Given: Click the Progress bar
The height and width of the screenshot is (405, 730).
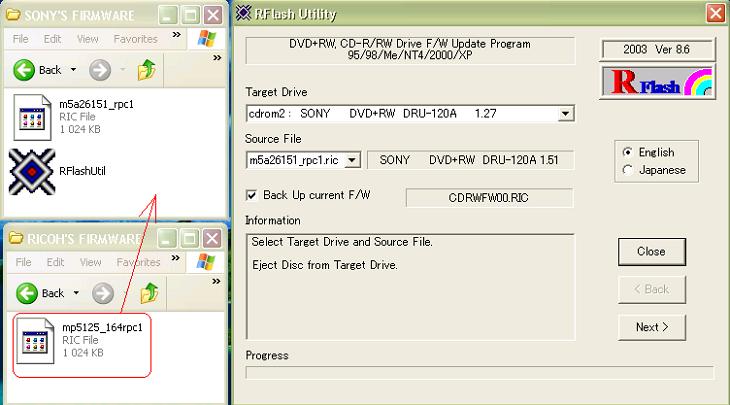Looking at the screenshot, I should pos(480,373).
